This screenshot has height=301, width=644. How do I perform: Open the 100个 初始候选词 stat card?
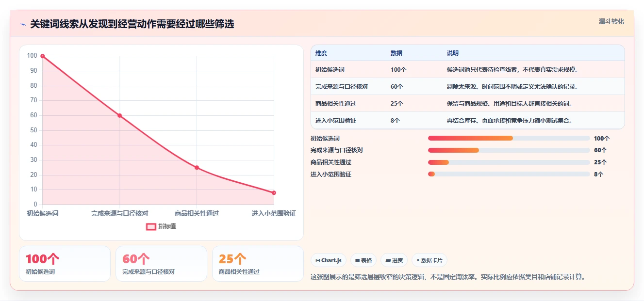65,264
